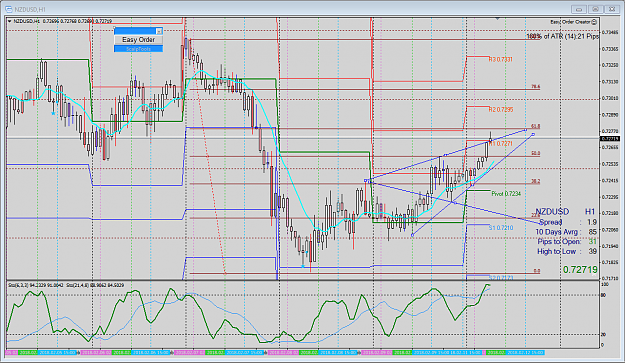Click the Easy Order Creator smiley icon
Image resolution: width=625 pixels, height=363 pixels.
pyautogui.click(x=594, y=22)
